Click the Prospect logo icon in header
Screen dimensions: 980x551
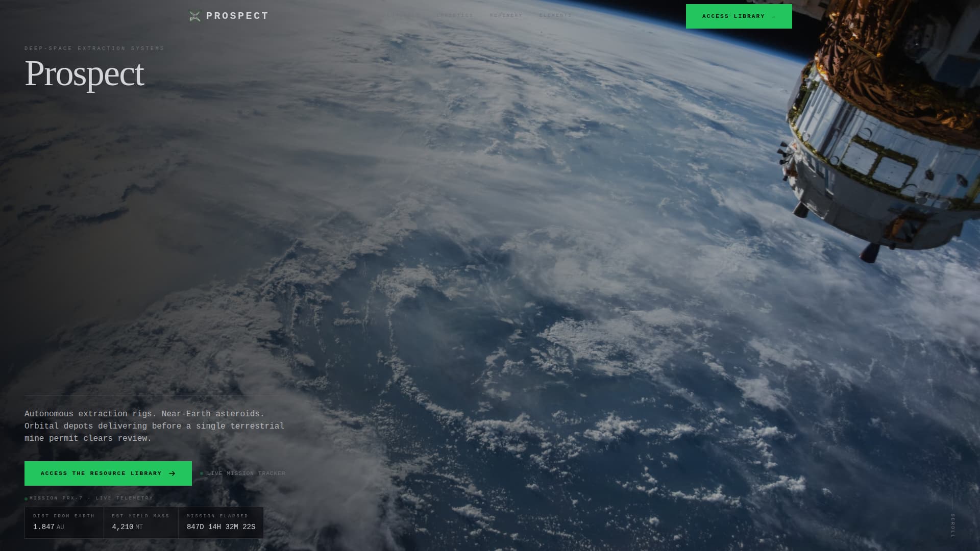coord(194,16)
